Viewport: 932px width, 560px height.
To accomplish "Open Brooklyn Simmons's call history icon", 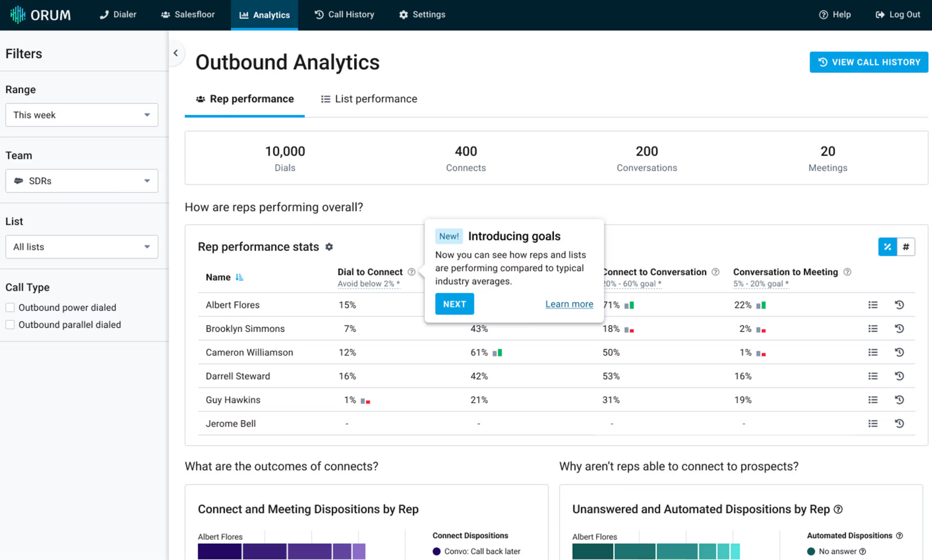I will [899, 329].
